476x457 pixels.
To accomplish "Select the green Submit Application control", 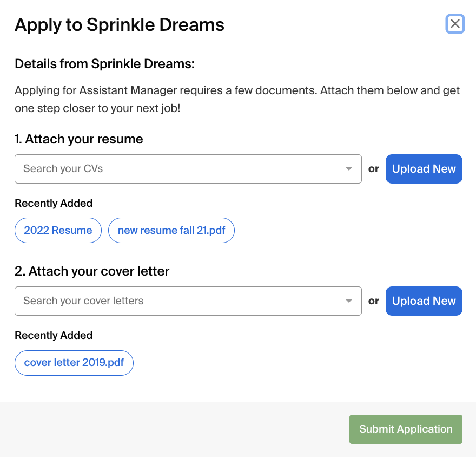I will click(x=405, y=429).
